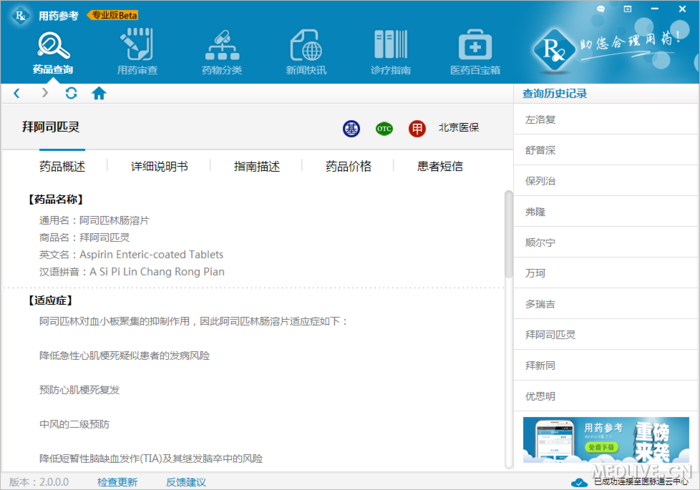700x490 pixels.
Task: Return to the home page icon
Action: tap(99, 93)
